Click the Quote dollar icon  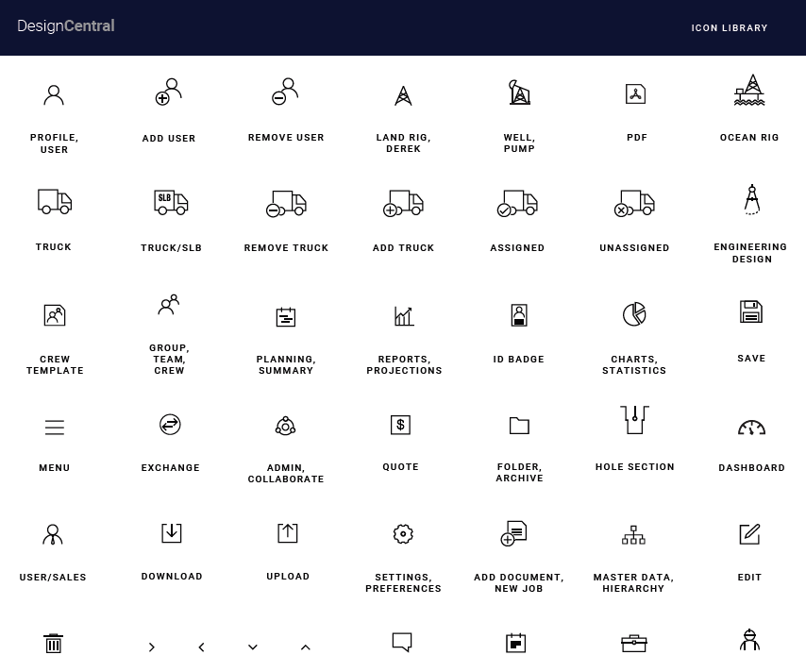coord(400,425)
